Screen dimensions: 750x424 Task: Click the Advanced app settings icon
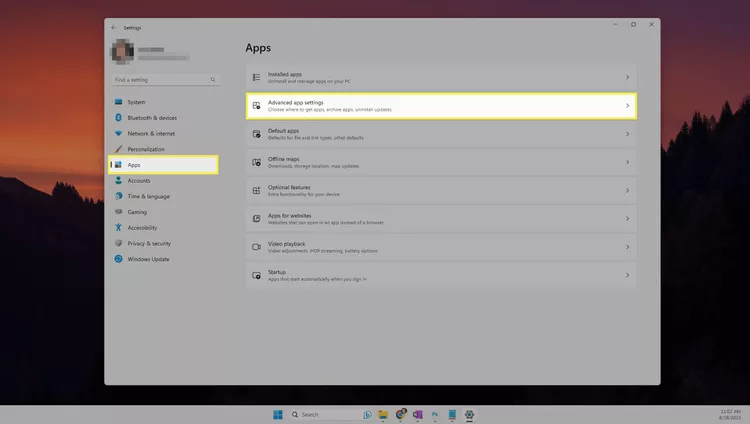click(256, 105)
